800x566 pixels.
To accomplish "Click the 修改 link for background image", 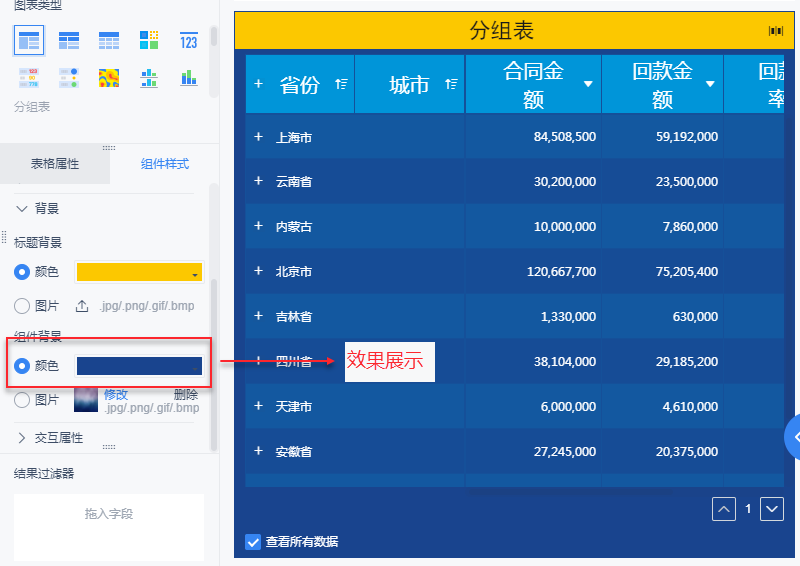I will (x=116, y=395).
